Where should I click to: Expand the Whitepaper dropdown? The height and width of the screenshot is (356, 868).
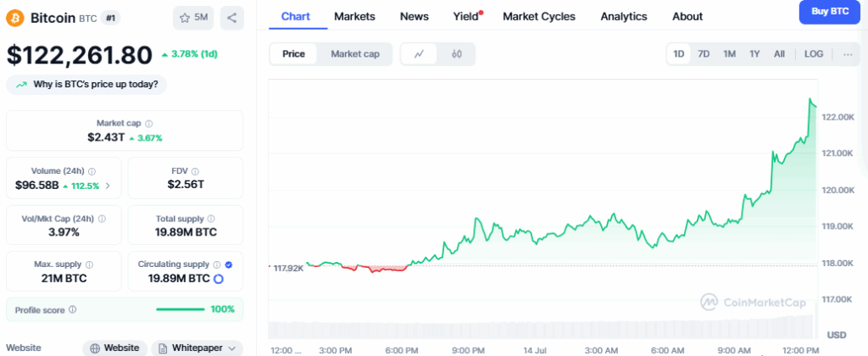(197, 348)
